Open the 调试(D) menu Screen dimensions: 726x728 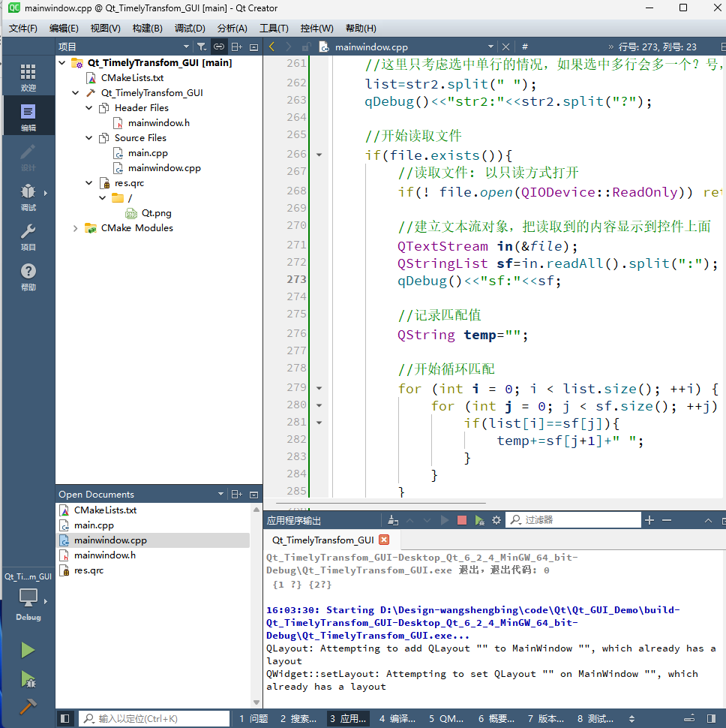(190, 29)
